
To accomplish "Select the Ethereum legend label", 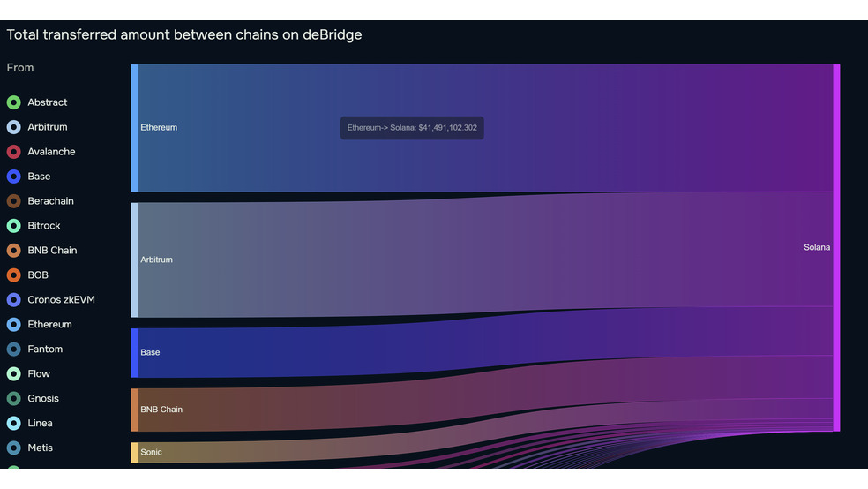I will click(x=49, y=325).
